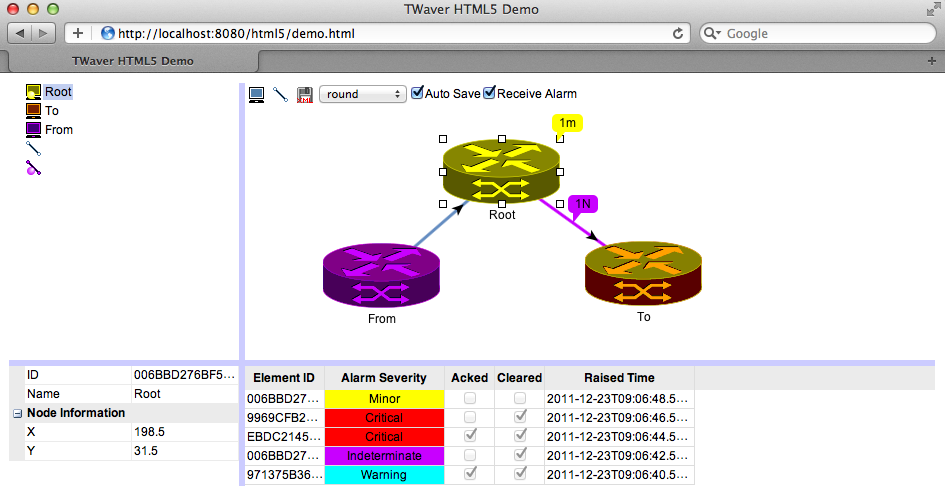Collapse the Node Information section
This screenshot has height=496, width=945.
pos(17,413)
